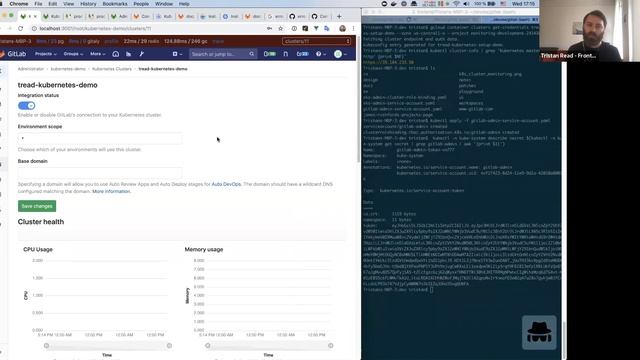Click the site information icon in address bar
Screen dimensions: 640x360
click(34, 29)
